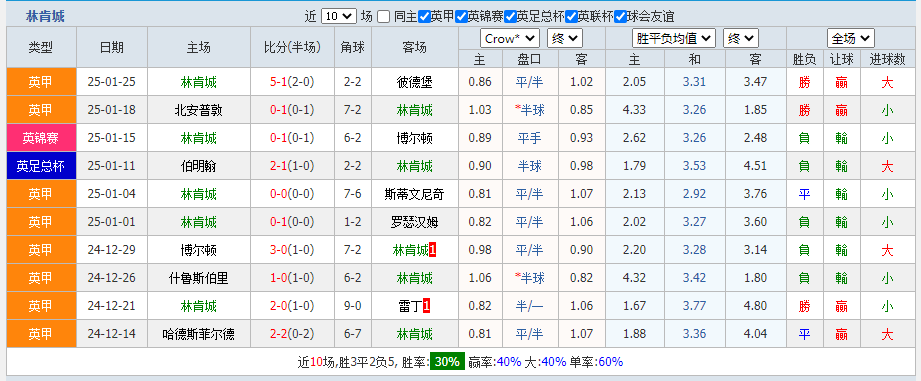Click corner count 9-0
This screenshot has height=381, width=921.
click(x=352, y=306)
